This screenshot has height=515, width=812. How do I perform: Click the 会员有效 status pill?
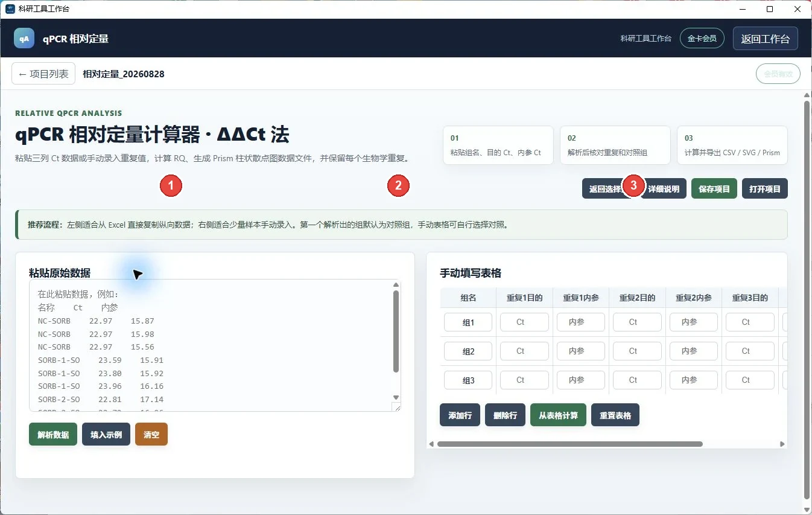point(778,74)
